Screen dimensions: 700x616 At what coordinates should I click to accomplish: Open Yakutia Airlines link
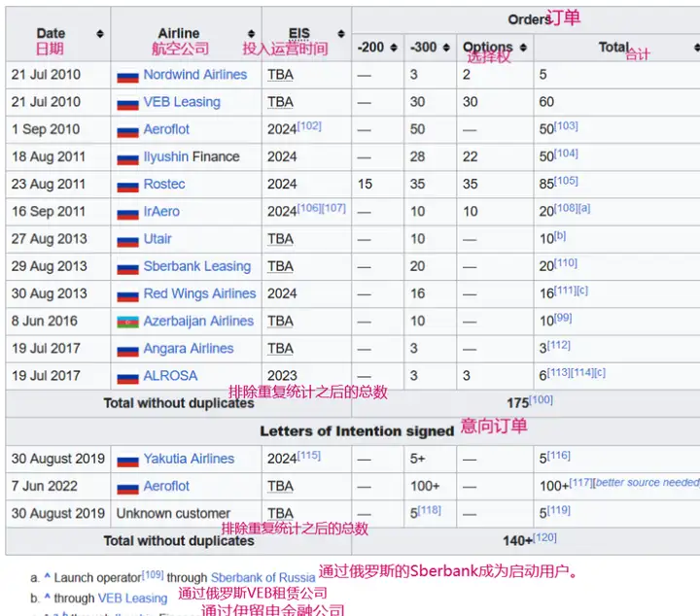[189, 459]
